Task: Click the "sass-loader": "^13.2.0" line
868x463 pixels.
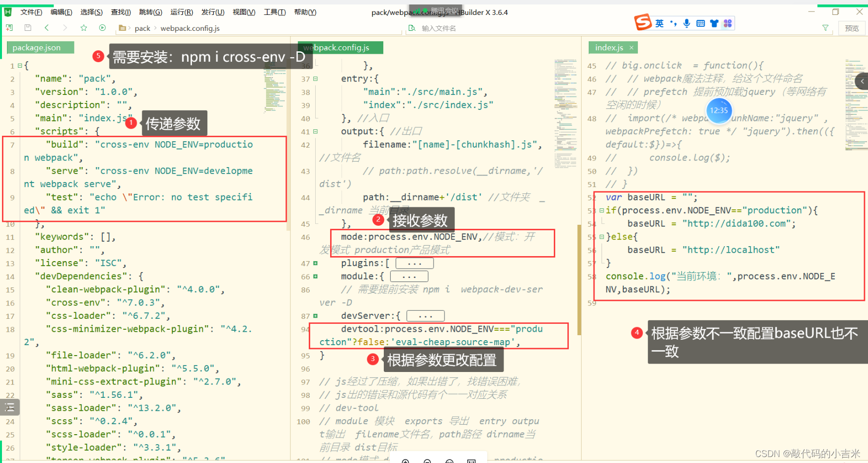Action: point(113,408)
